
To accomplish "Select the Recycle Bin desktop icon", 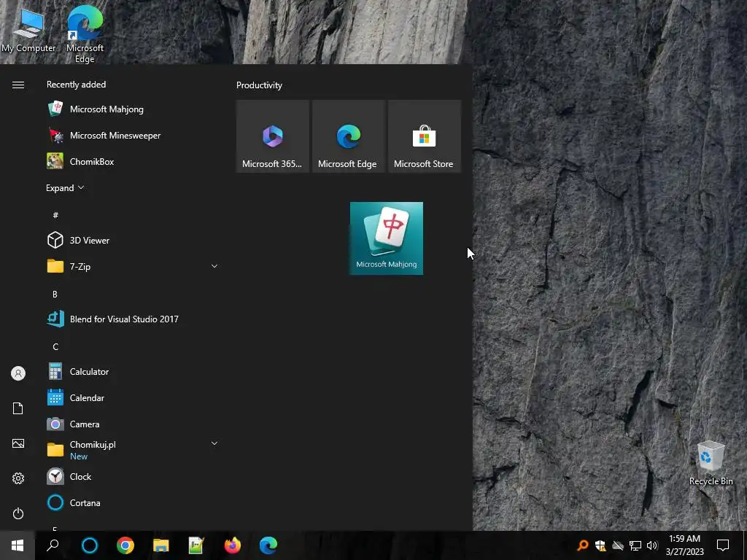I will [x=711, y=463].
